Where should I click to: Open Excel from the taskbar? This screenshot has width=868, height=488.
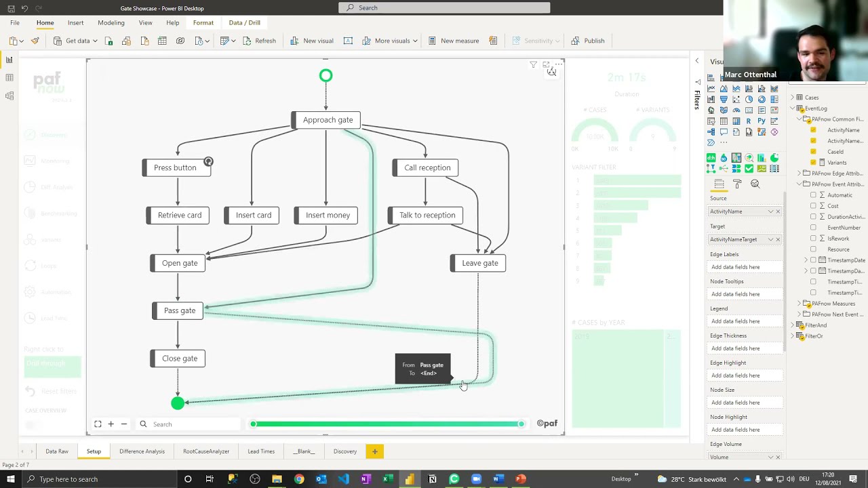(388, 479)
